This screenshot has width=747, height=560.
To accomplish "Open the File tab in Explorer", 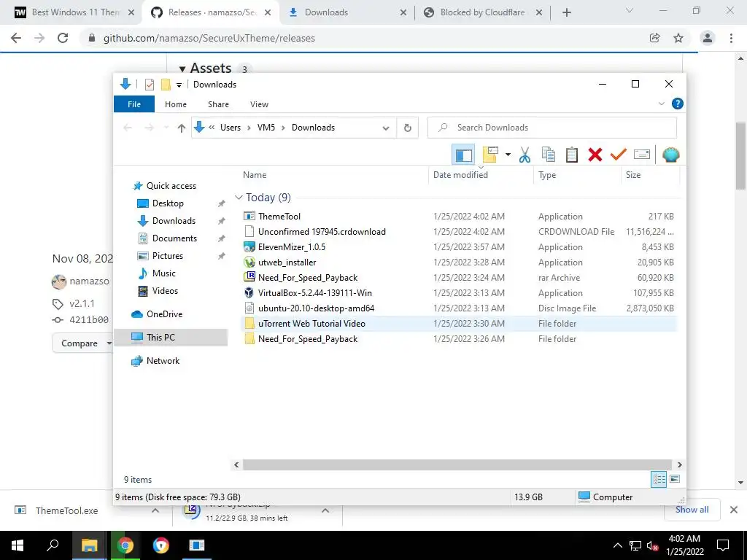I will click(x=134, y=104).
